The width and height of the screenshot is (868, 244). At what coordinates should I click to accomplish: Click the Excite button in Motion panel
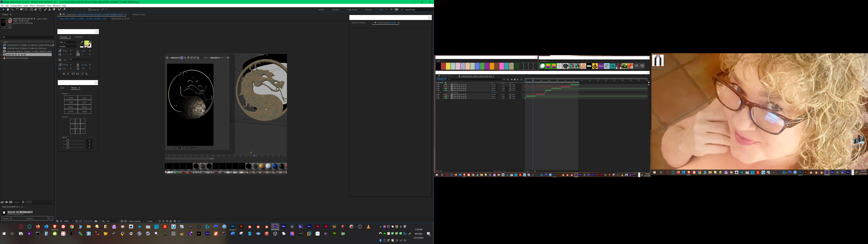[x=71, y=98]
